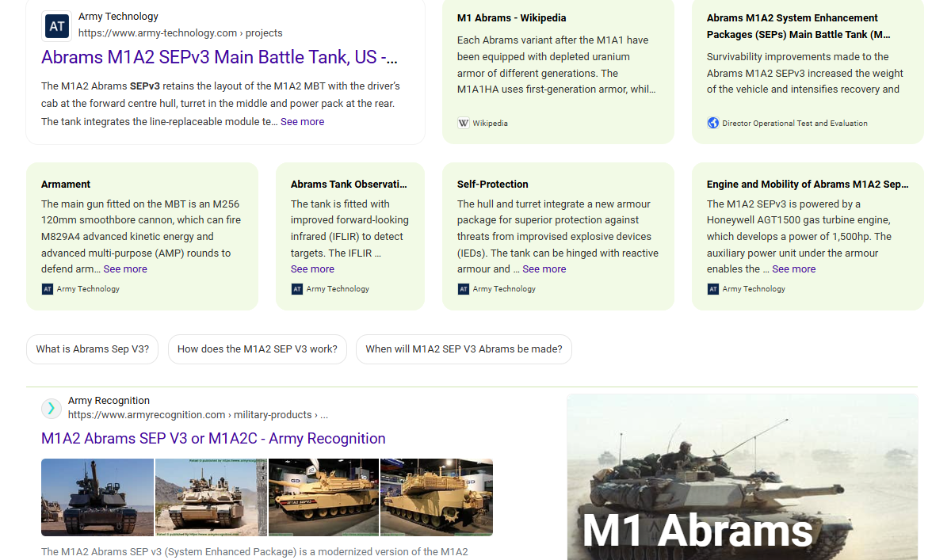Screen dimensions: 951x560
Task: Open fourth exhibition tank side-view thumbnail
Action: coord(437,497)
